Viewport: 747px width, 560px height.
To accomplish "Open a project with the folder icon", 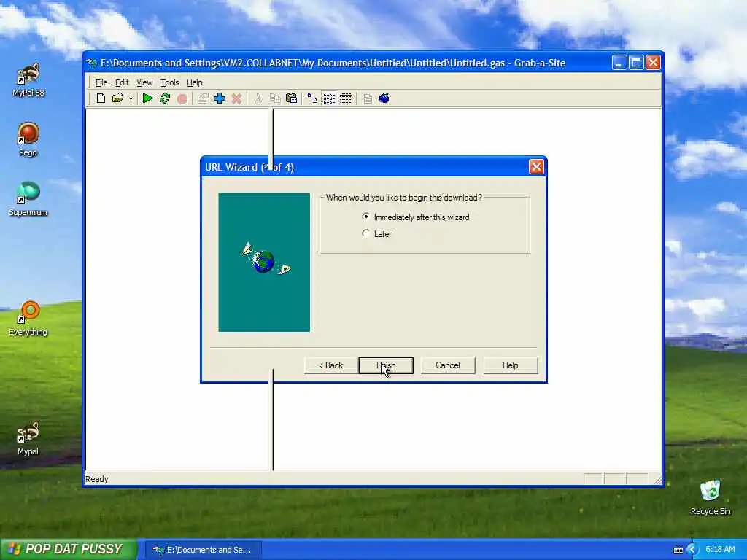I will (117, 98).
